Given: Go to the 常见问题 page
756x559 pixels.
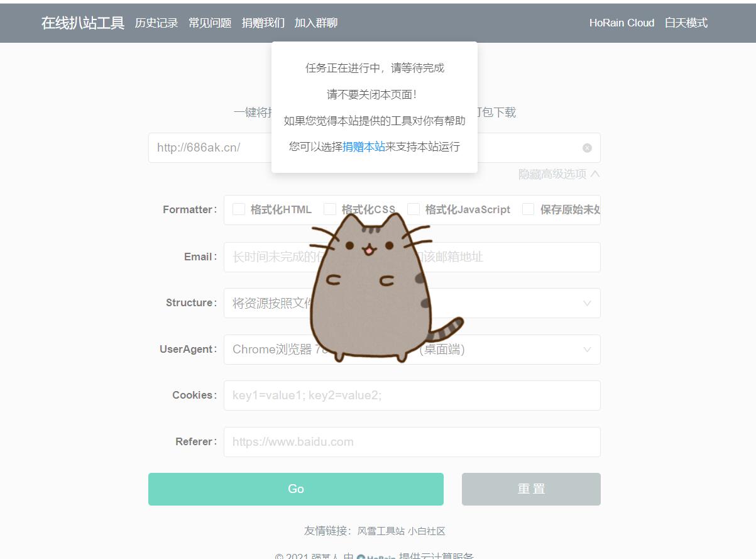Looking at the screenshot, I should [x=210, y=23].
